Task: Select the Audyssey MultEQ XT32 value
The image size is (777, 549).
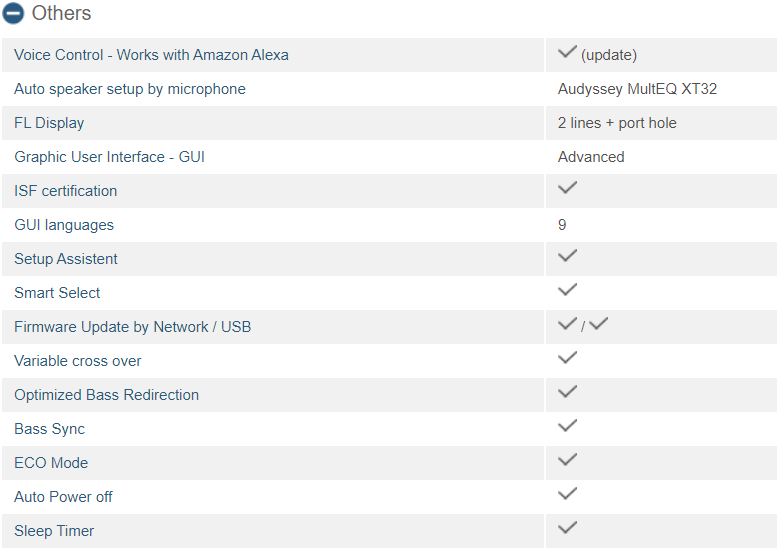Action: coord(637,89)
